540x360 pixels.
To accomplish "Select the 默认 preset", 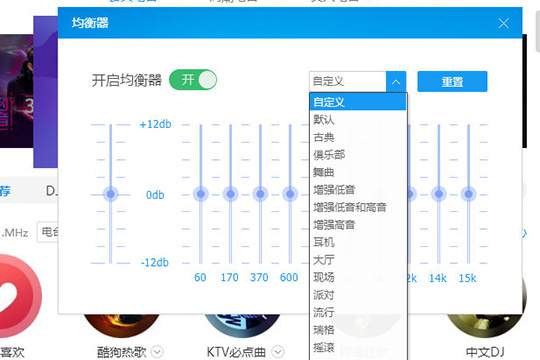I will point(358,120).
